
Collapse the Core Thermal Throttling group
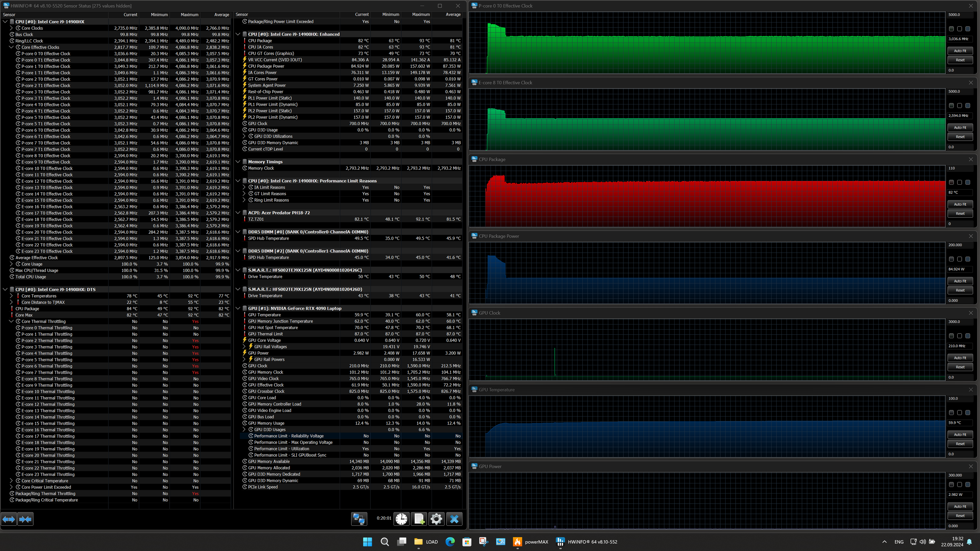point(11,321)
